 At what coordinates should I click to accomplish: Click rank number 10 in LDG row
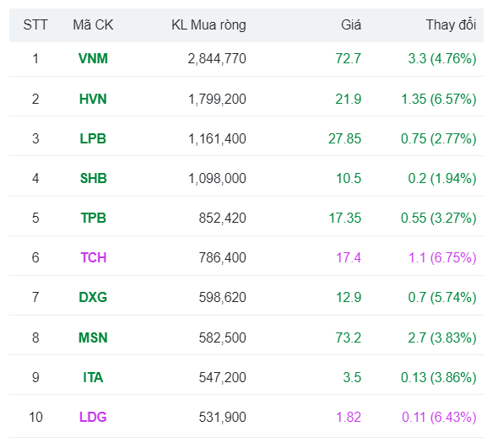[35, 417]
